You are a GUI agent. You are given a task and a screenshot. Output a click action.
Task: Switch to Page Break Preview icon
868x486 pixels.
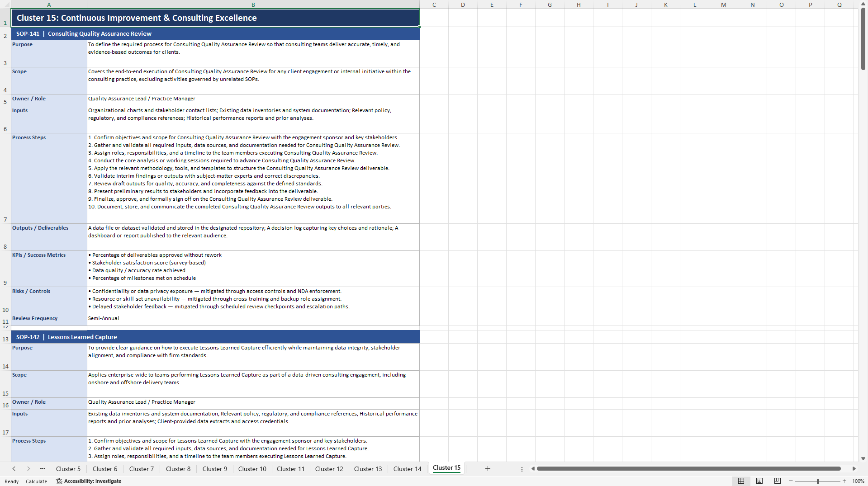(778, 481)
